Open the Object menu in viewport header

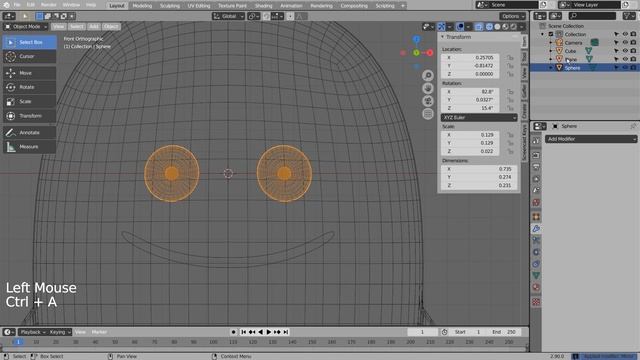pos(111,27)
